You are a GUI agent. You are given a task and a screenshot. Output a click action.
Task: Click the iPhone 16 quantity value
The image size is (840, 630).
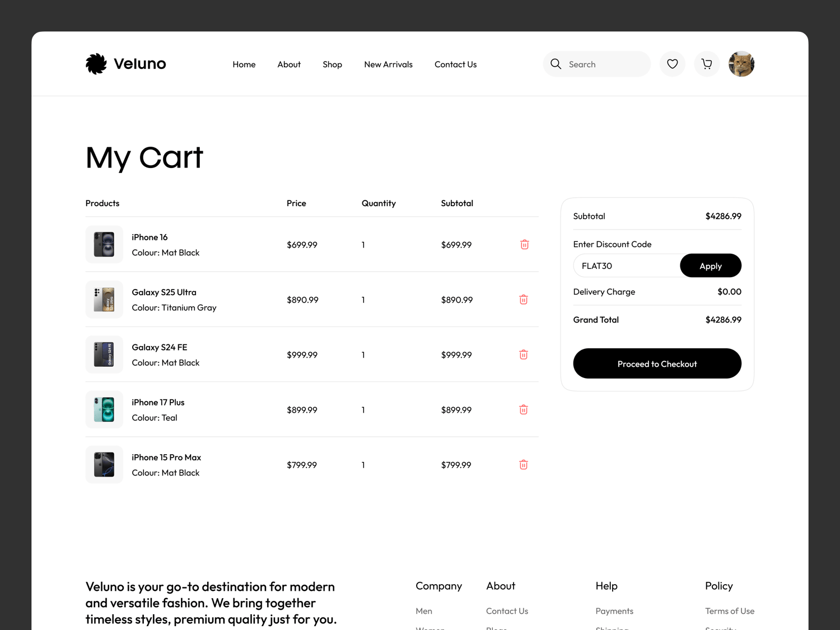click(363, 245)
